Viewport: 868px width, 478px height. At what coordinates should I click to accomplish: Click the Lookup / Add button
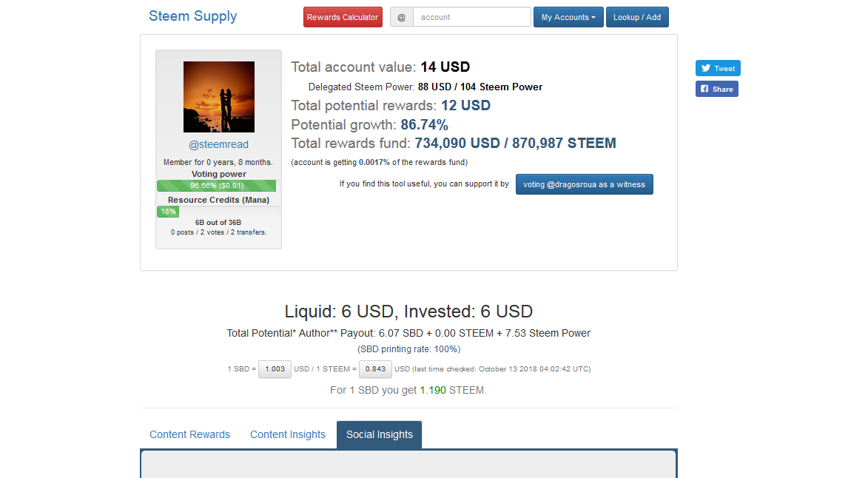(637, 17)
